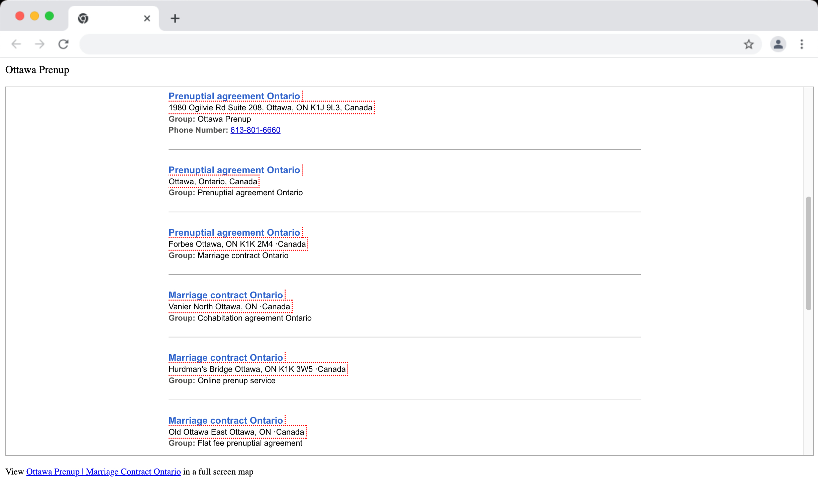Go forward using the browser forward arrow

pyautogui.click(x=40, y=44)
